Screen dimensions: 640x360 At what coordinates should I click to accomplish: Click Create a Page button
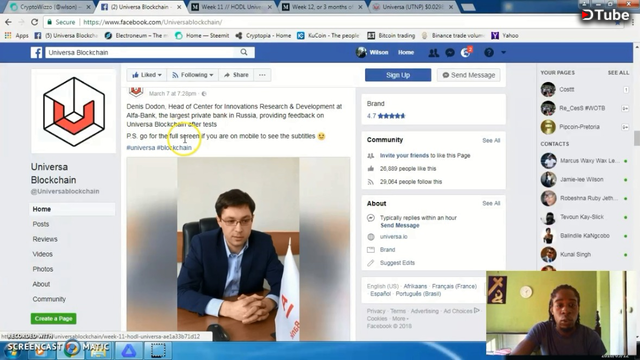53,318
